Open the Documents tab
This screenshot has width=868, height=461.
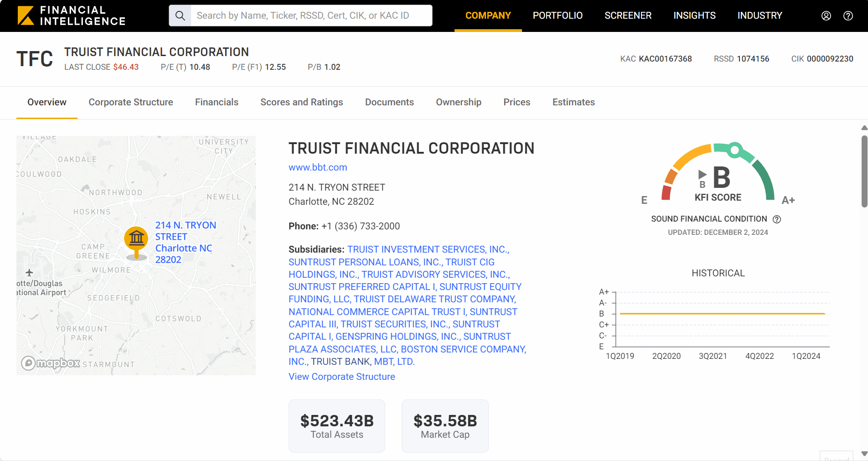pyautogui.click(x=389, y=102)
